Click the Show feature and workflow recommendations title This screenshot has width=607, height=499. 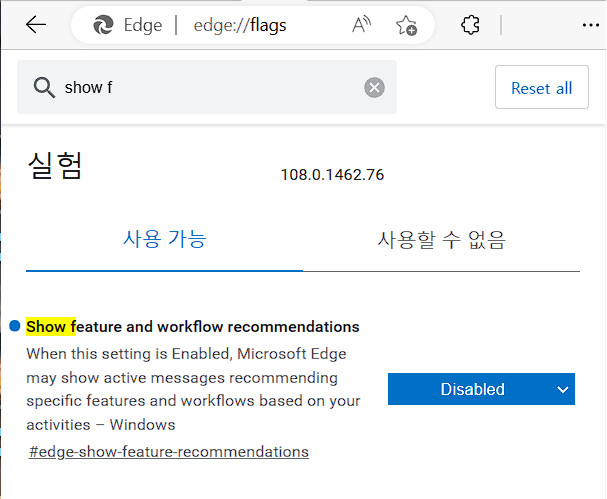tap(193, 327)
